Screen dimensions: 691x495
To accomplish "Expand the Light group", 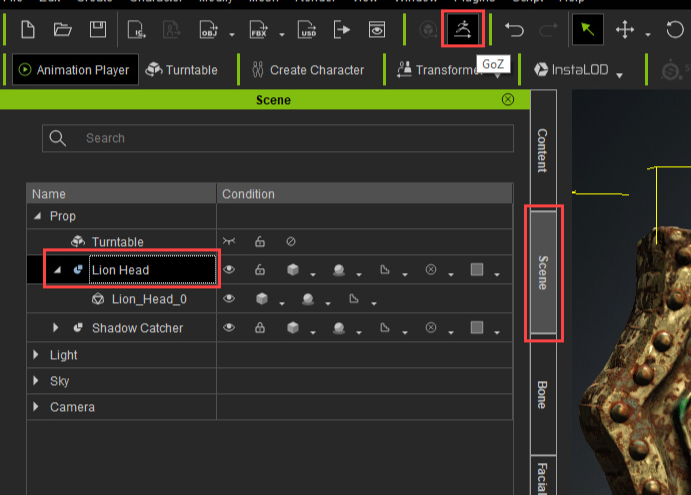I will (x=38, y=355).
